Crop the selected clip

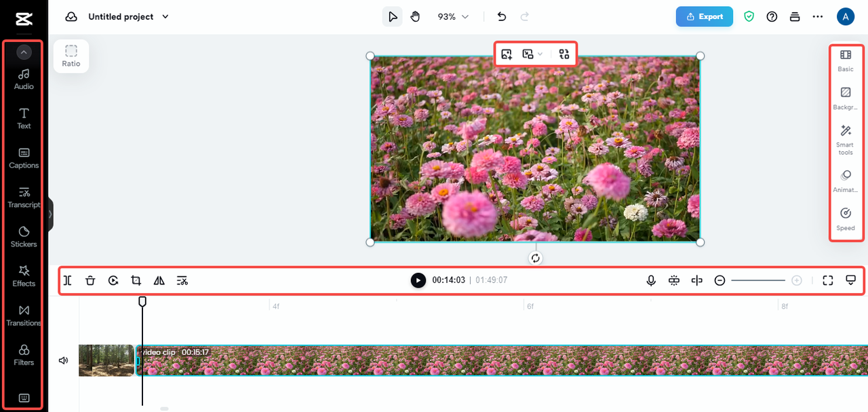pyautogui.click(x=136, y=280)
